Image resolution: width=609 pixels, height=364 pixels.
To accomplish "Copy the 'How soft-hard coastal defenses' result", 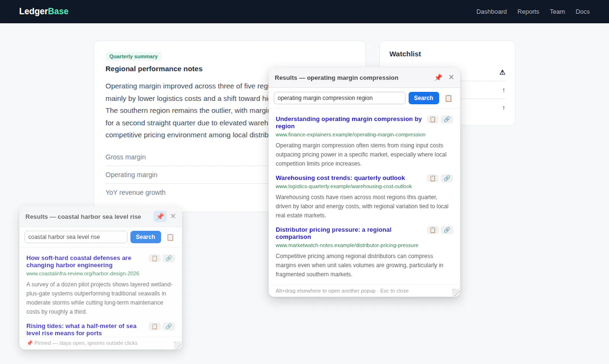I will (x=155, y=258).
